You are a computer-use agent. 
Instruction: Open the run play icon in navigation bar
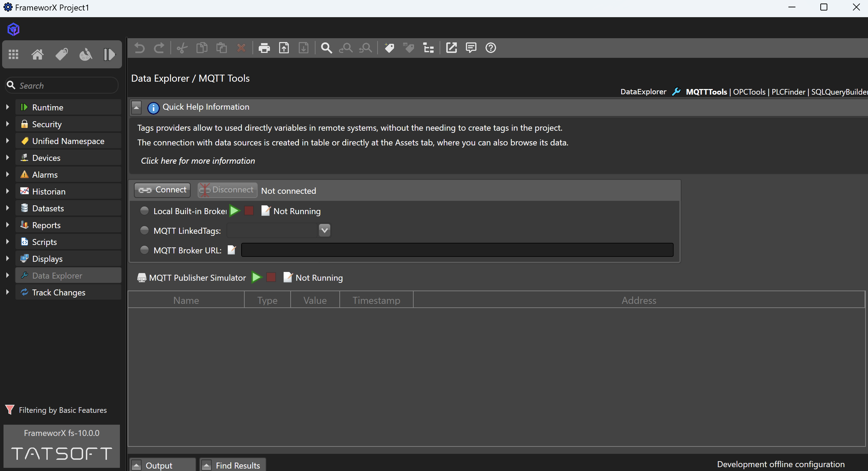click(109, 54)
